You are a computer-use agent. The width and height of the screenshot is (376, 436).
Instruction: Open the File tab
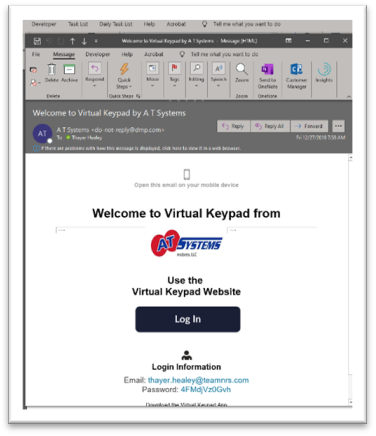tap(36, 54)
